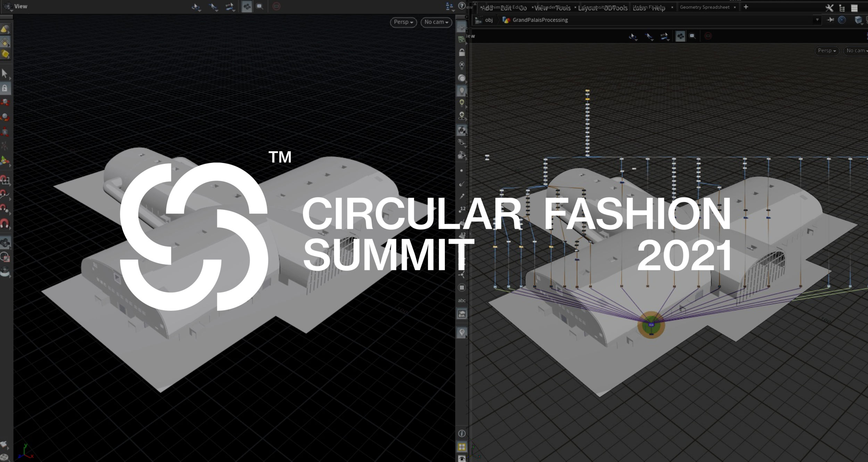Click the green-orange highlighted output node
Viewport: 868px width, 462px height.
coord(651,325)
